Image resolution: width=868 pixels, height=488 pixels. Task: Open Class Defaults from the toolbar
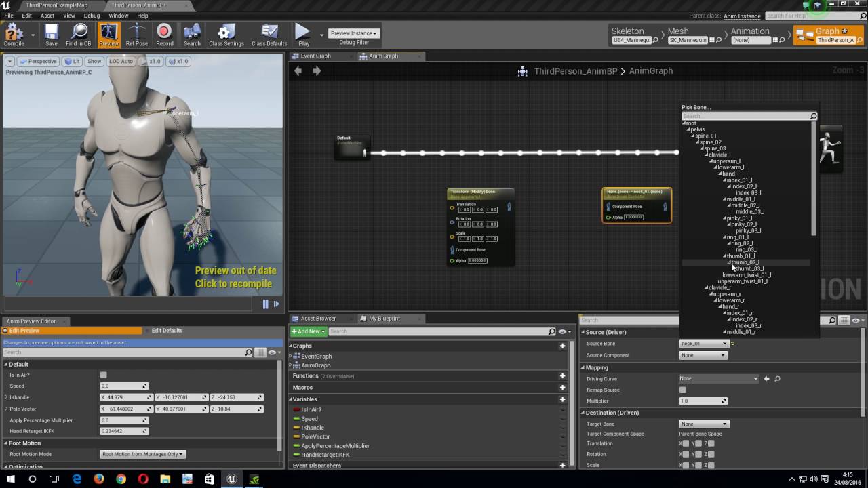click(x=269, y=35)
